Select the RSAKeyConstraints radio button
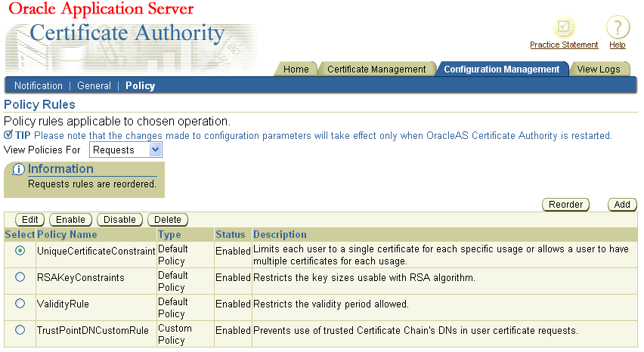This screenshot has height=352, width=644. click(20, 277)
